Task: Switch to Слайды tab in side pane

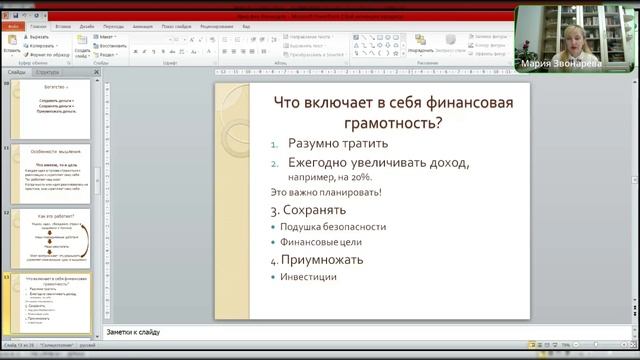Action: click(17, 72)
